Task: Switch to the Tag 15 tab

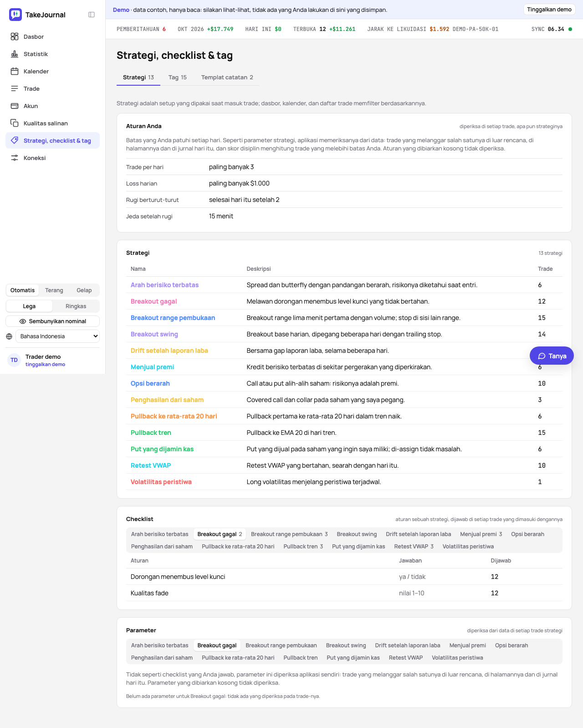Action: 178,77
